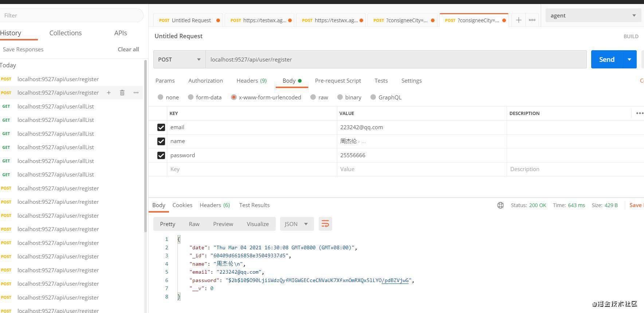Open the Authorization tab
Image resolution: width=644 pixels, height=313 pixels.
[x=205, y=81]
